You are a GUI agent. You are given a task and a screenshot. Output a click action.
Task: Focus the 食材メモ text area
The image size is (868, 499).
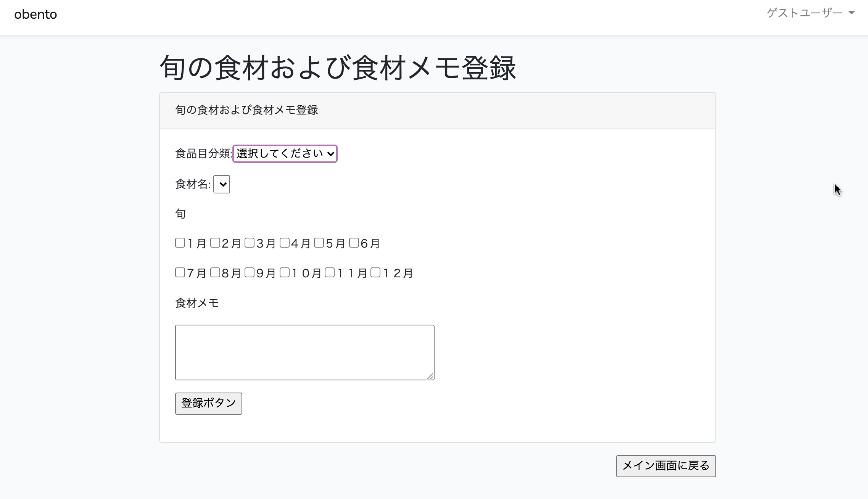[x=304, y=352]
